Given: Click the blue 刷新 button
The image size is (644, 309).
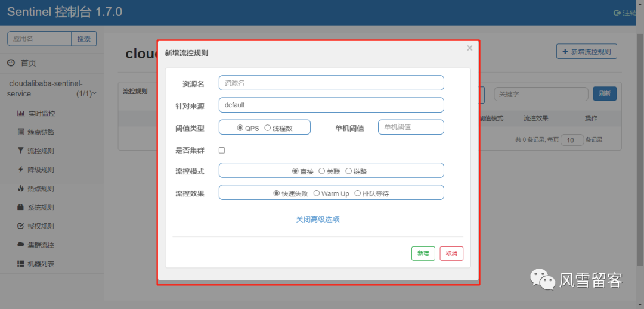Looking at the screenshot, I should 605,93.
